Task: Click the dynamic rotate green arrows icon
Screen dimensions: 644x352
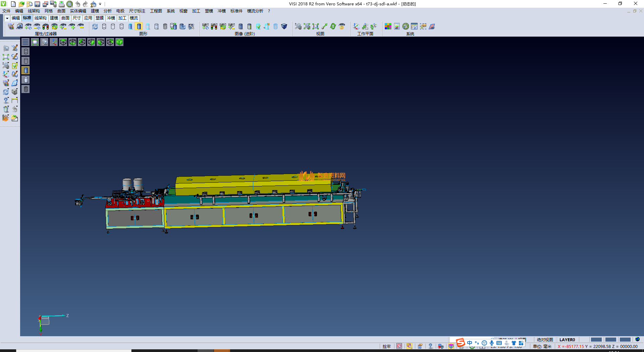Action: pos(333,26)
